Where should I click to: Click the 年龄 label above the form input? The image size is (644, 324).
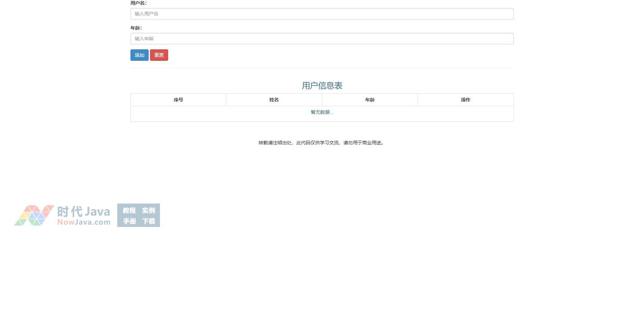[136, 28]
